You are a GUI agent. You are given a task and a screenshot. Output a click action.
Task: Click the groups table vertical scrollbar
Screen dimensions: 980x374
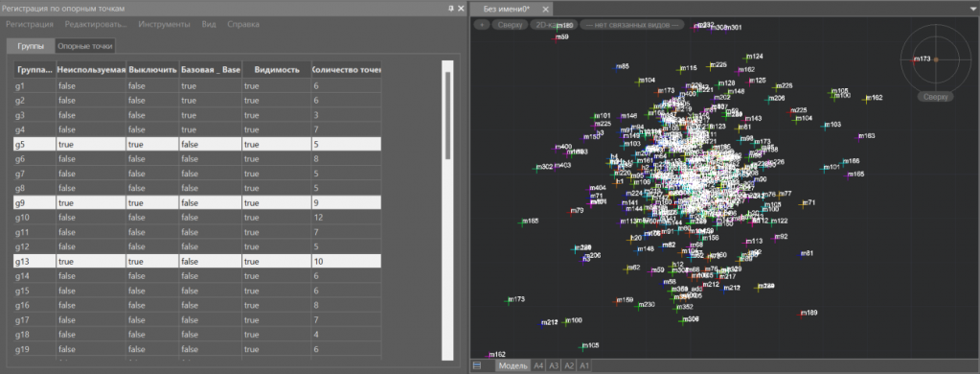coord(447,210)
